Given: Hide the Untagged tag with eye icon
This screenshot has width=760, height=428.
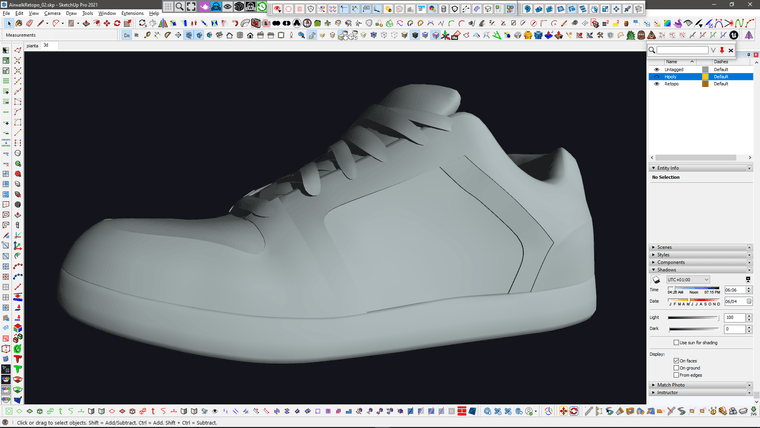Looking at the screenshot, I should coord(656,69).
